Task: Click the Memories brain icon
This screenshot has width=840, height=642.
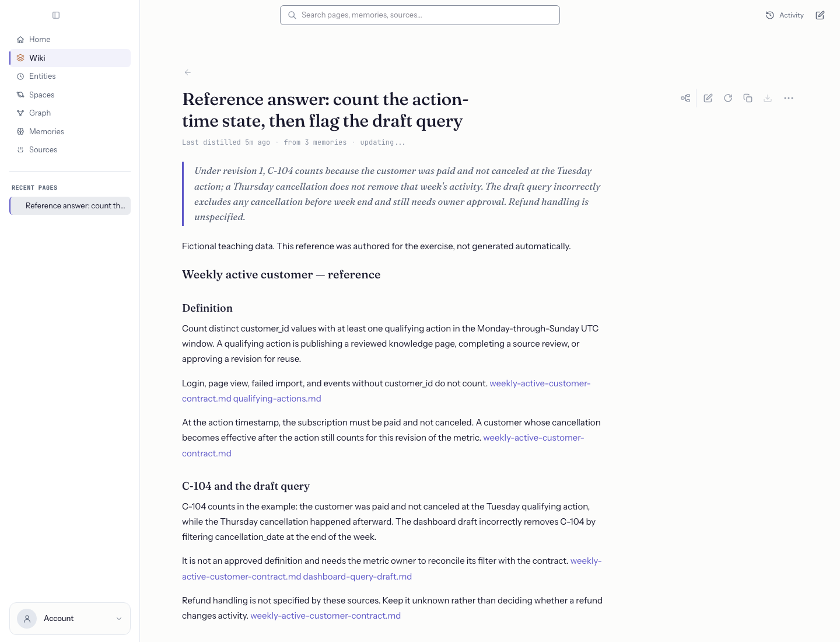Action: click(x=20, y=131)
